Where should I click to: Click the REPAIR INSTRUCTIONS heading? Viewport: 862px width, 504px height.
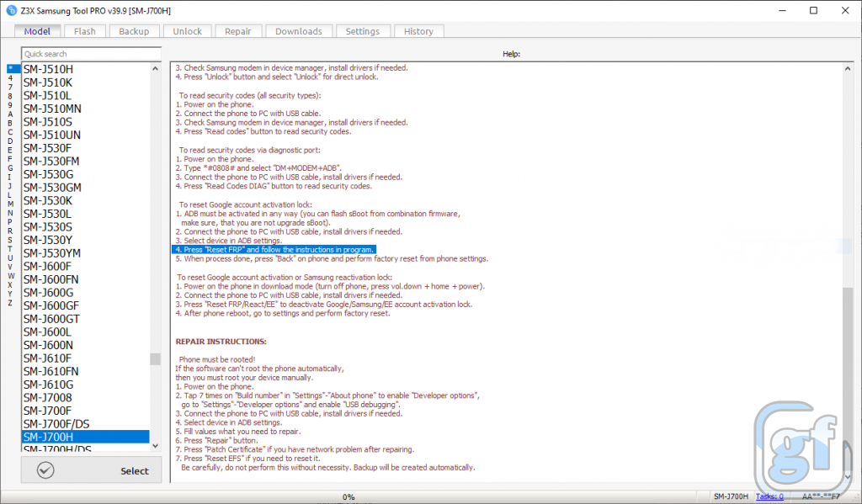coord(221,342)
